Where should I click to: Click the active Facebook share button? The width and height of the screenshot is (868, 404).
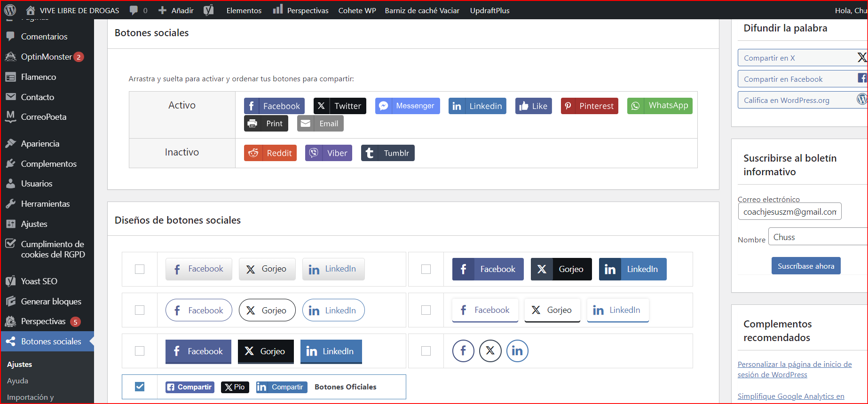tap(274, 106)
